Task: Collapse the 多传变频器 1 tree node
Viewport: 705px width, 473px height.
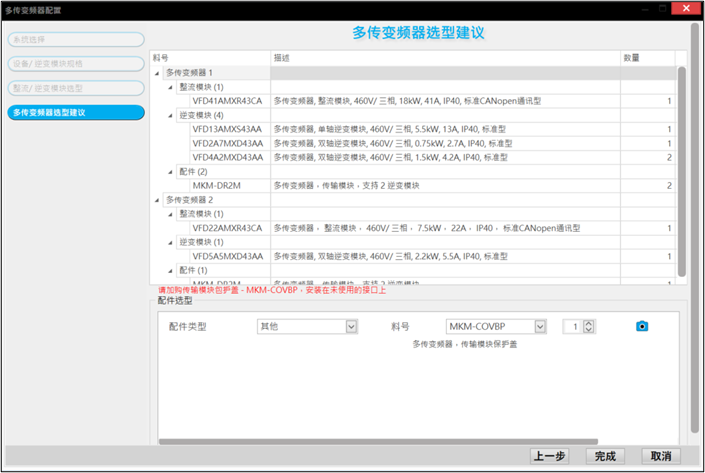Action: (158, 73)
